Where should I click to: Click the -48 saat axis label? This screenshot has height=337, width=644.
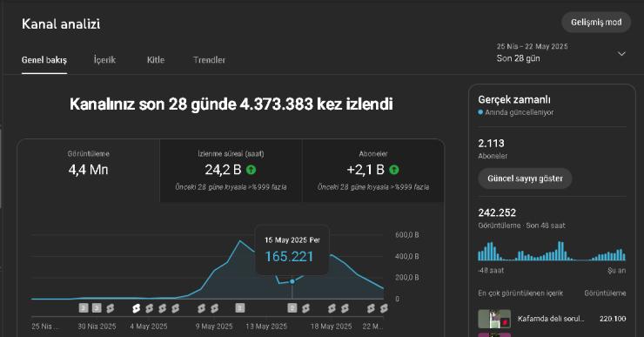491,271
